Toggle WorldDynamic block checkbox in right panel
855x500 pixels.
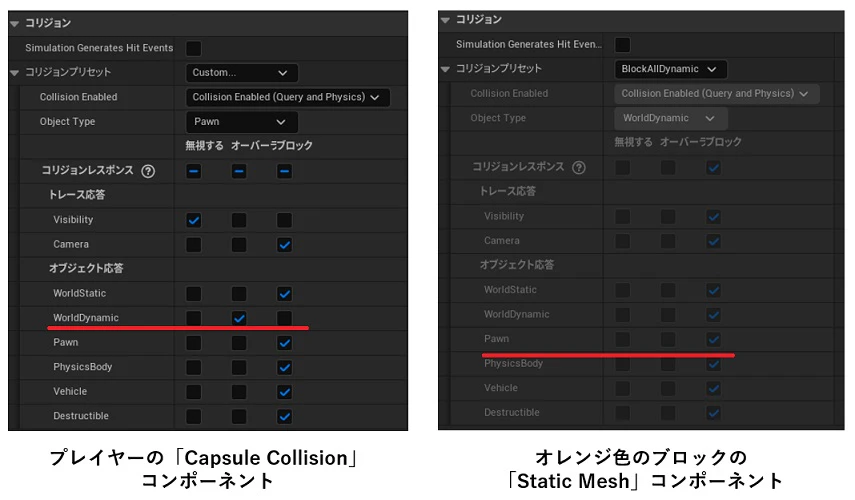[x=713, y=315]
